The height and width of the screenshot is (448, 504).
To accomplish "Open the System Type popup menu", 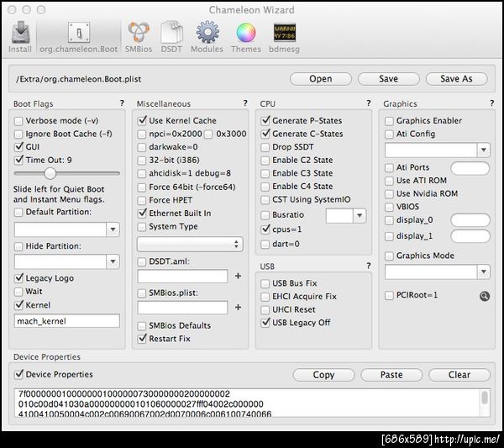I will click(190, 244).
